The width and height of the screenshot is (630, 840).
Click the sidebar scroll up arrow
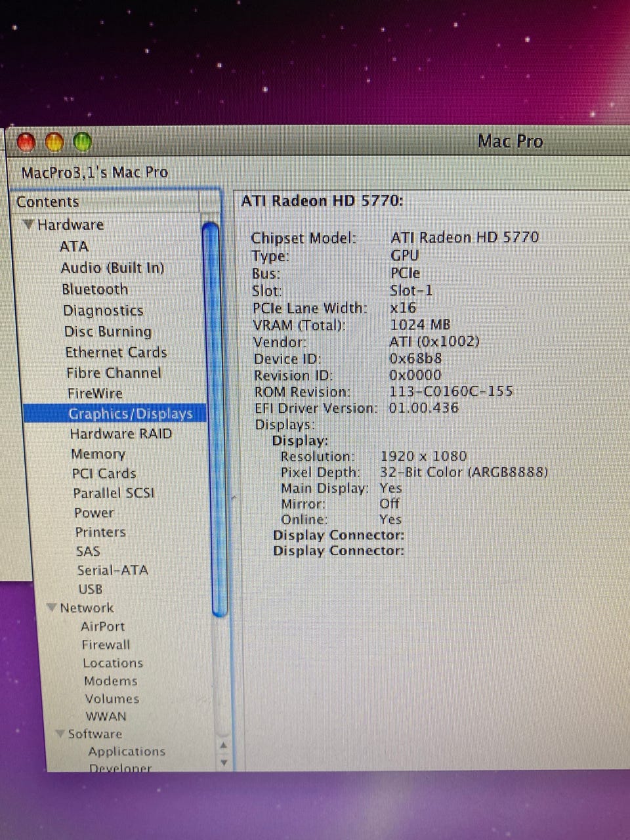coord(223,745)
